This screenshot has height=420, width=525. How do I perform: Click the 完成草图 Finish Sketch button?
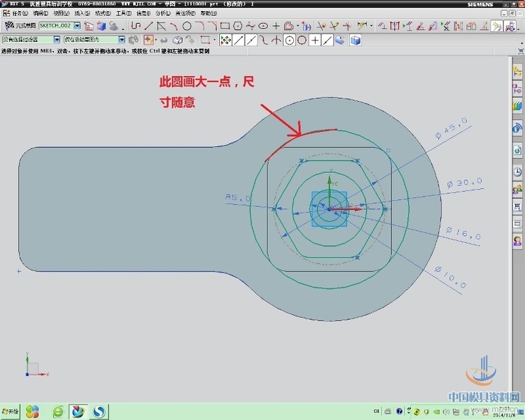(20, 26)
